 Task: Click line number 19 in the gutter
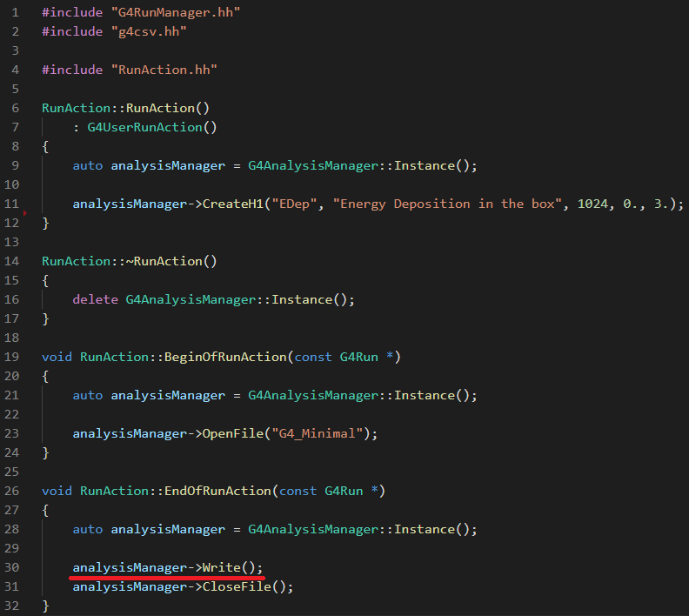pos(12,357)
